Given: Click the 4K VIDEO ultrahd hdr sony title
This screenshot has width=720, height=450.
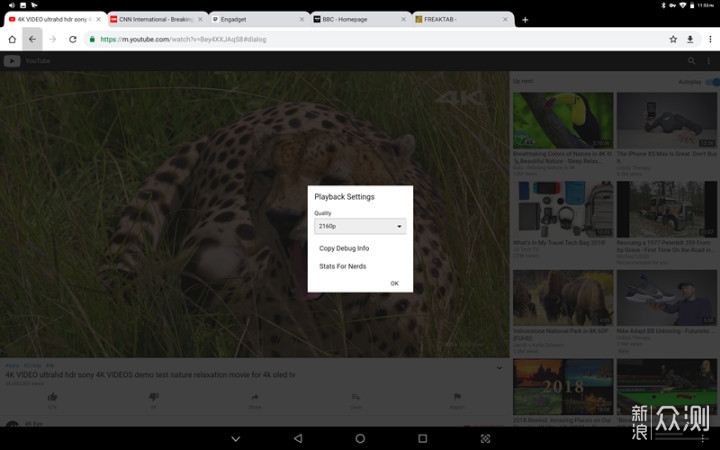Looking at the screenshot, I should [150, 375].
